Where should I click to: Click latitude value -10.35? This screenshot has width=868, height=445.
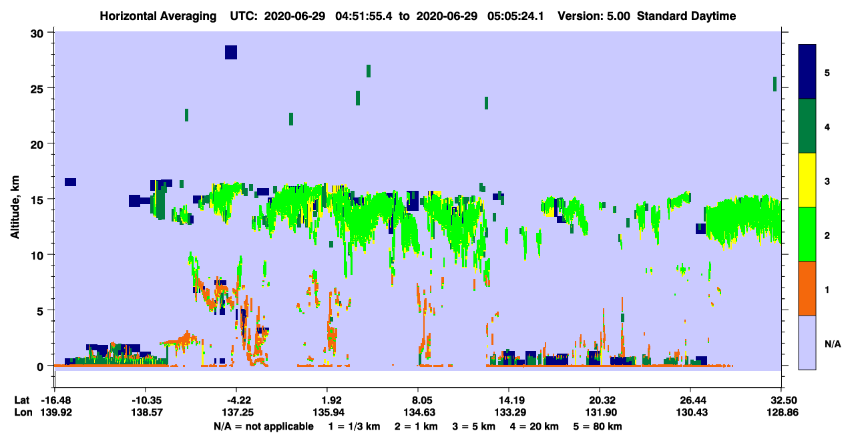tap(146, 400)
